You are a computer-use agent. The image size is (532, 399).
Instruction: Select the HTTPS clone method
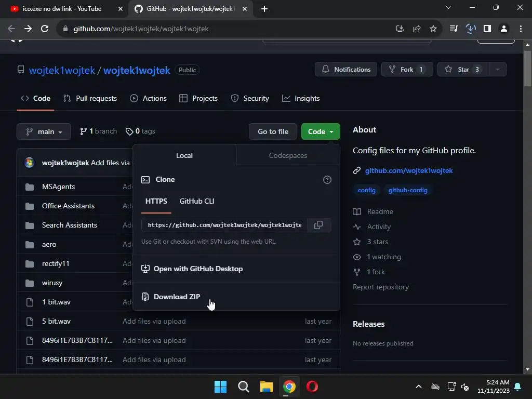(x=156, y=201)
